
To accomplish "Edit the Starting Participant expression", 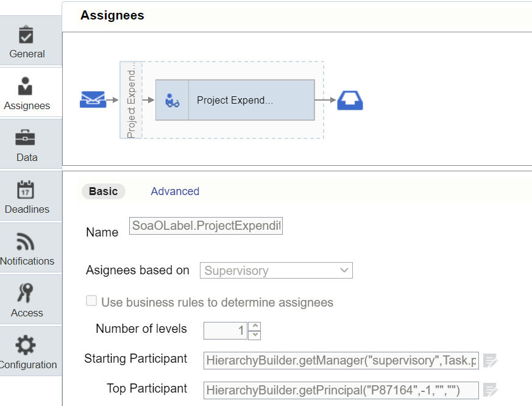I will click(x=491, y=360).
